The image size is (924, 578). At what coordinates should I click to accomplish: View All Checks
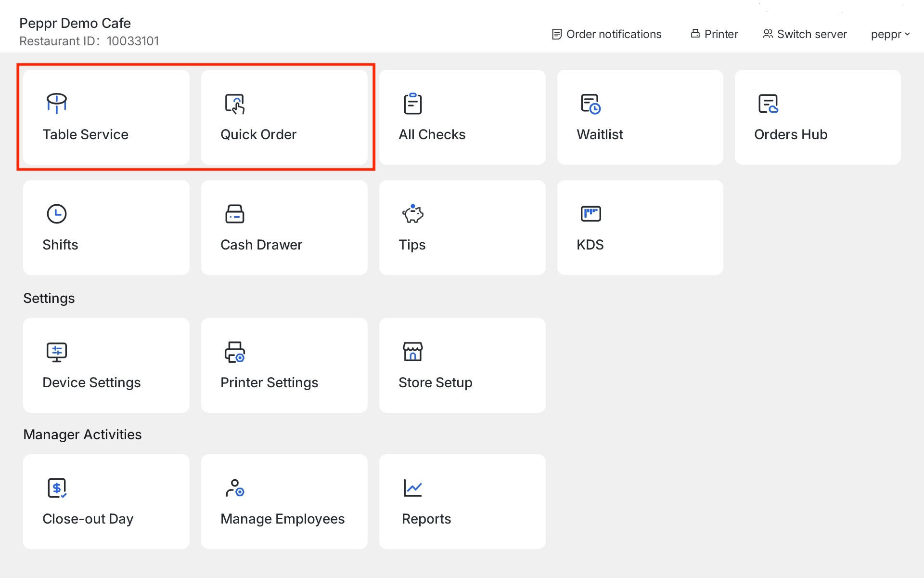pyautogui.click(x=462, y=117)
